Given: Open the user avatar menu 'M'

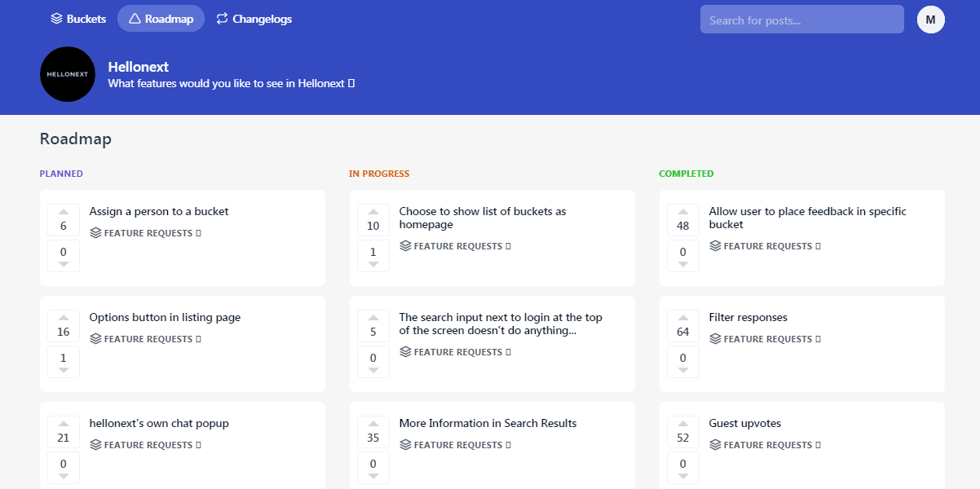Looking at the screenshot, I should click(x=930, y=20).
